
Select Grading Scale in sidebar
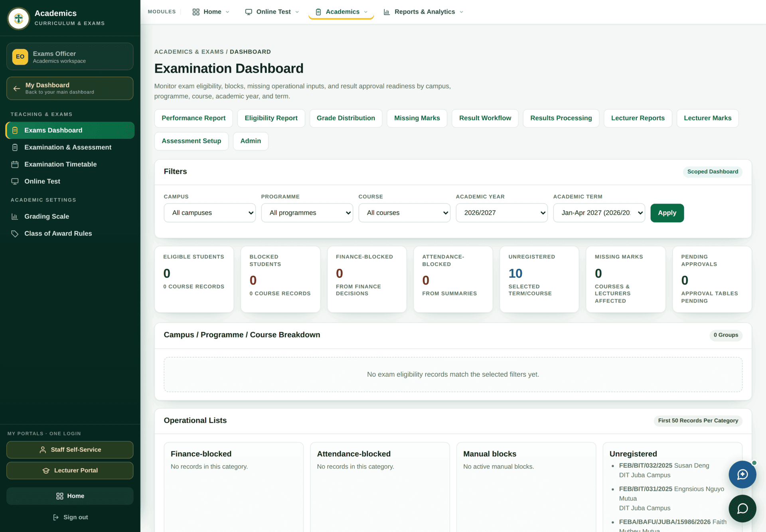(70, 216)
